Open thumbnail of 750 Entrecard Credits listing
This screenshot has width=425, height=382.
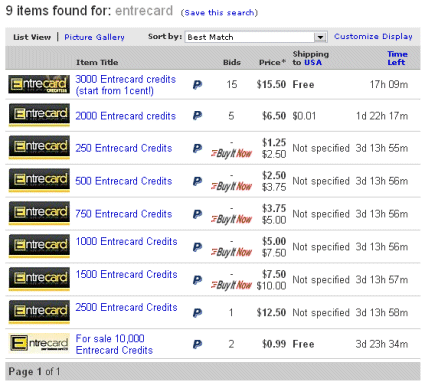tap(39, 213)
